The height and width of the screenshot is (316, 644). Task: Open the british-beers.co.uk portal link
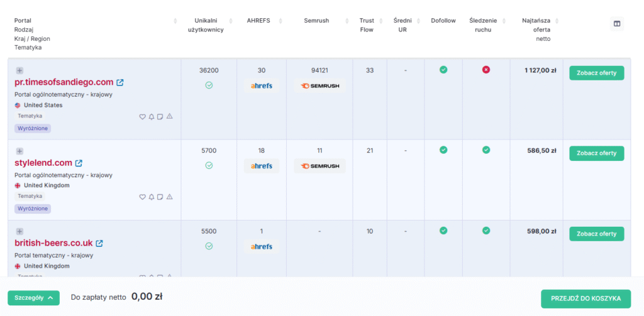coord(53,243)
